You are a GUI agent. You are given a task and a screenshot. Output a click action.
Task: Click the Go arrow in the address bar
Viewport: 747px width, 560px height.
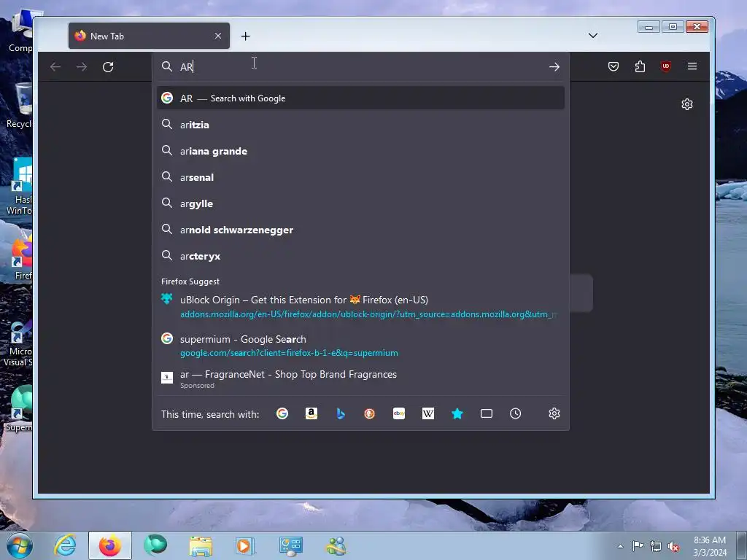click(x=554, y=66)
